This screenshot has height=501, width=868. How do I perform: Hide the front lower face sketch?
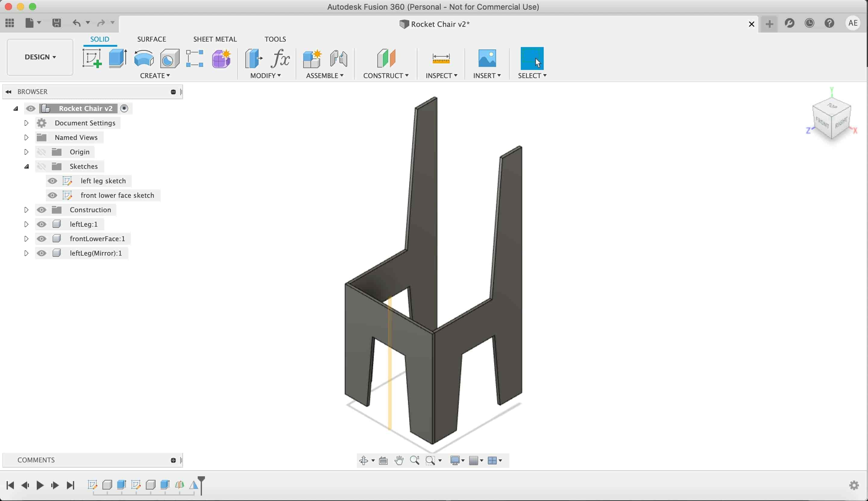pyautogui.click(x=52, y=195)
